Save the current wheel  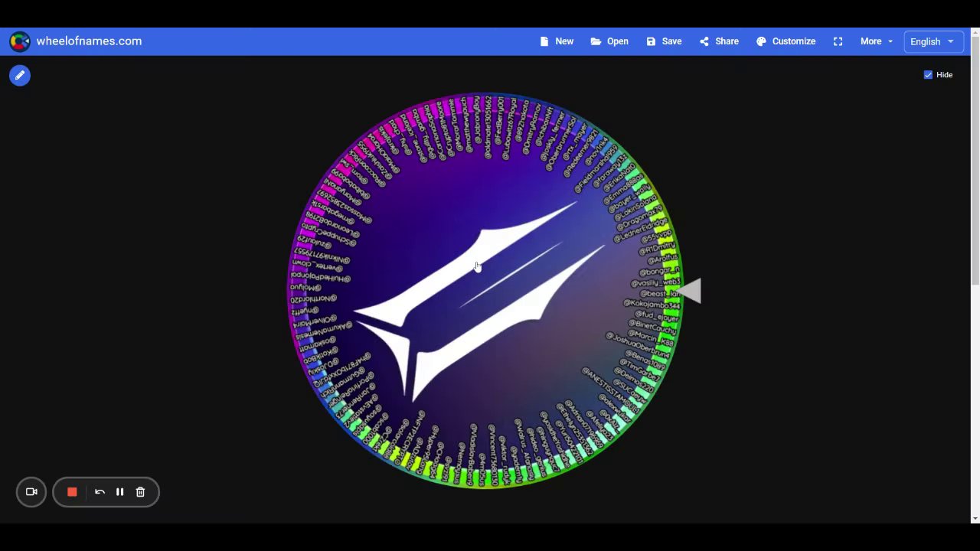click(x=664, y=41)
